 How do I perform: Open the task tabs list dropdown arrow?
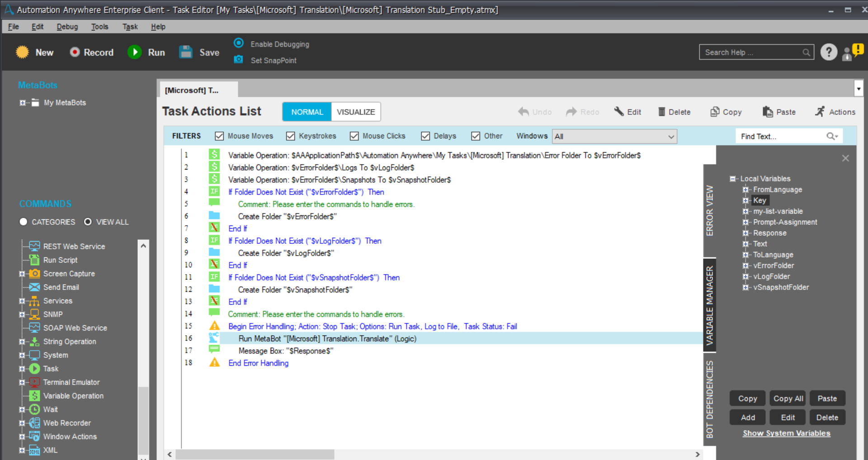[859, 89]
